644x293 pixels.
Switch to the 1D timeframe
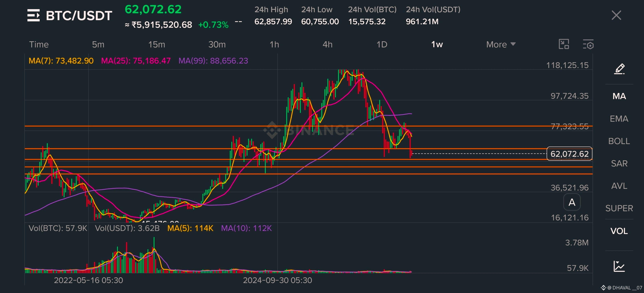pyautogui.click(x=382, y=45)
